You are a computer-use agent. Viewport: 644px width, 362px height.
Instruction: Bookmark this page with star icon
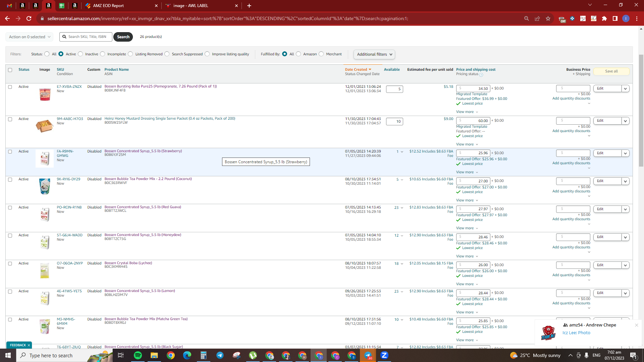[548, 18]
